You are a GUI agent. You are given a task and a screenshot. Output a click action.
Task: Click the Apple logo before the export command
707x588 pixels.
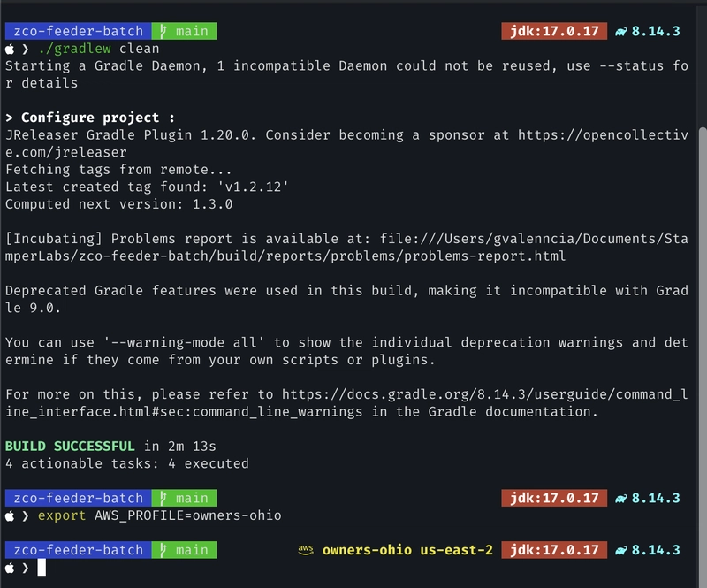tap(10, 515)
